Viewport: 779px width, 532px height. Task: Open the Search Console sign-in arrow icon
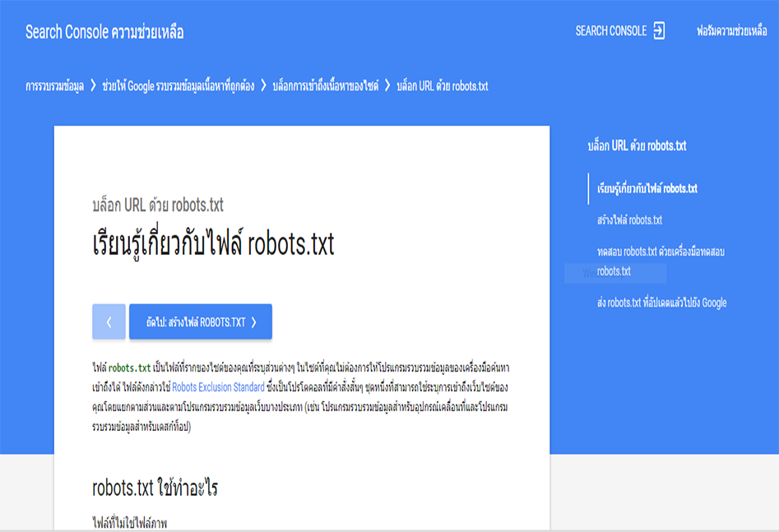(x=659, y=30)
